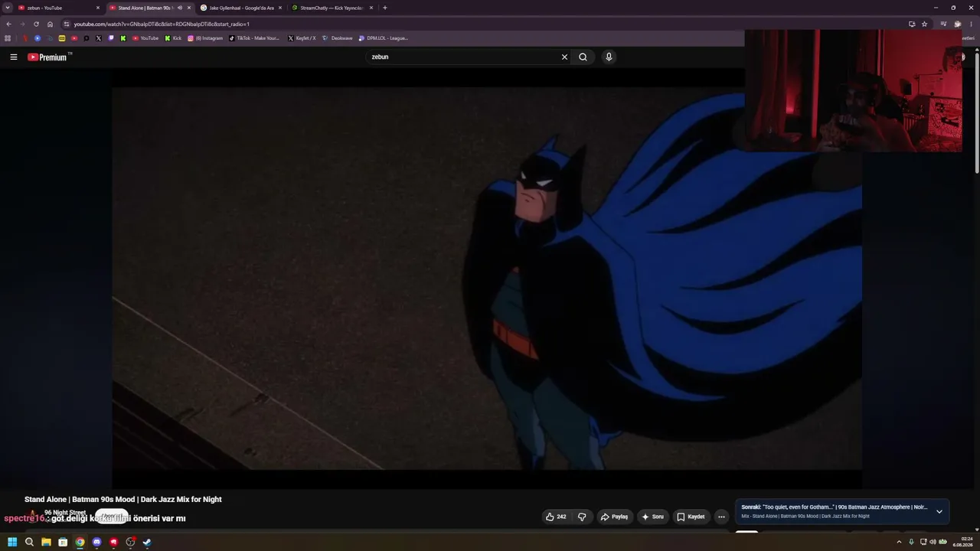The width and height of the screenshot is (980, 551).
Task: Run search with the magnifier button
Action: tap(583, 57)
